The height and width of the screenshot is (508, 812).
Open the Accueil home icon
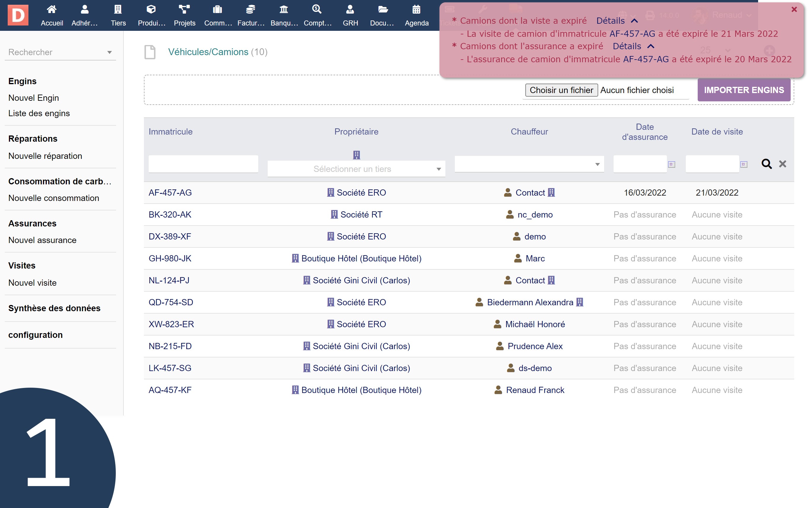tap(52, 10)
